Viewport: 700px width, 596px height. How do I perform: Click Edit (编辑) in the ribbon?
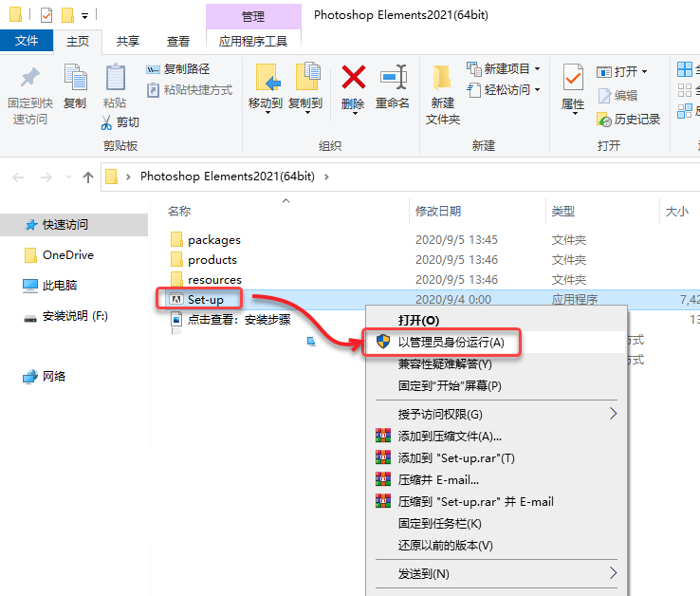coord(617,96)
